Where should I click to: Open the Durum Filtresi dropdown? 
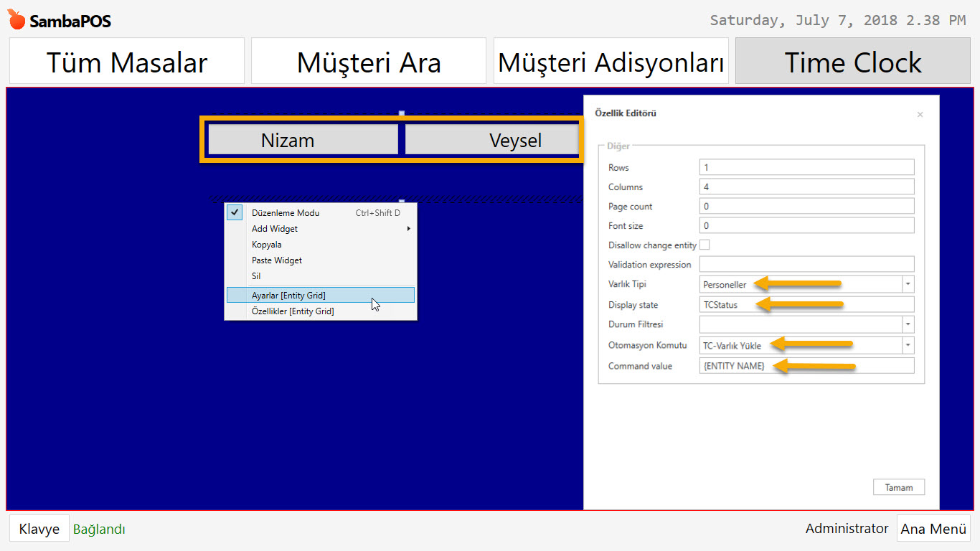coord(908,324)
